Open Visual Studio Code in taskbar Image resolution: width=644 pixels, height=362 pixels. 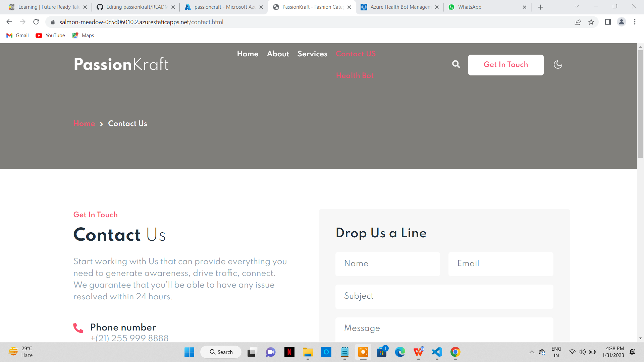pyautogui.click(x=437, y=352)
